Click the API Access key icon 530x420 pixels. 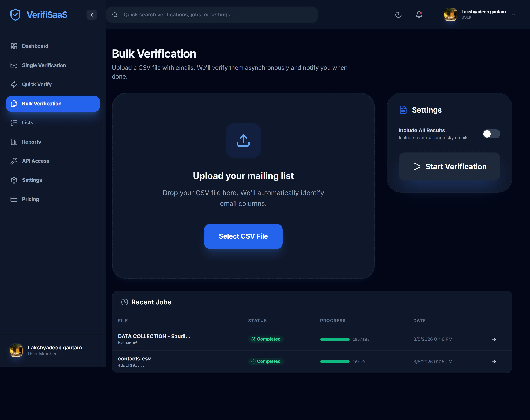click(x=14, y=161)
